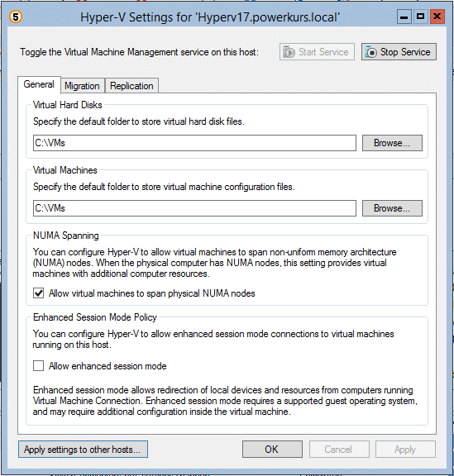This screenshot has width=454, height=476.
Task: Click the play icon on Start Service
Action: pyautogui.click(x=289, y=52)
